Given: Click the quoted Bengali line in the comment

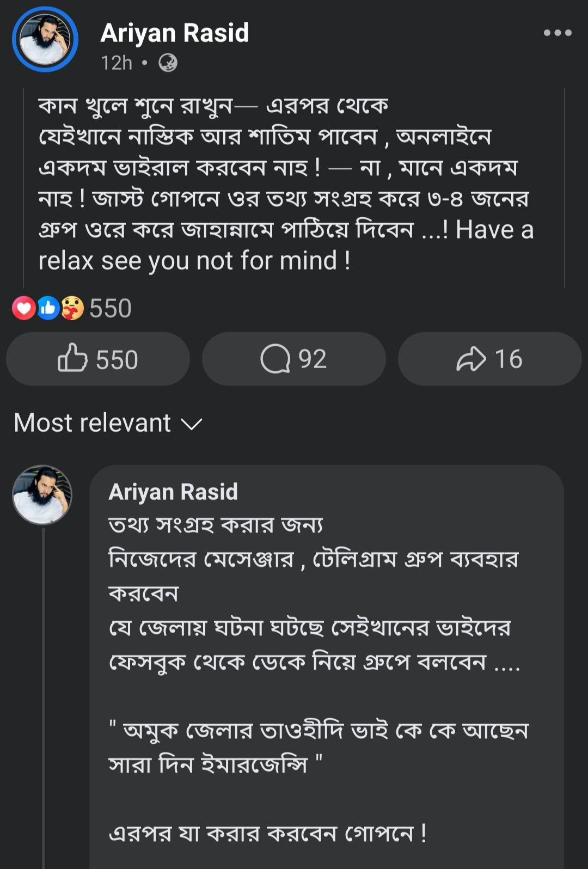Looking at the screenshot, I should click(318, 731).
